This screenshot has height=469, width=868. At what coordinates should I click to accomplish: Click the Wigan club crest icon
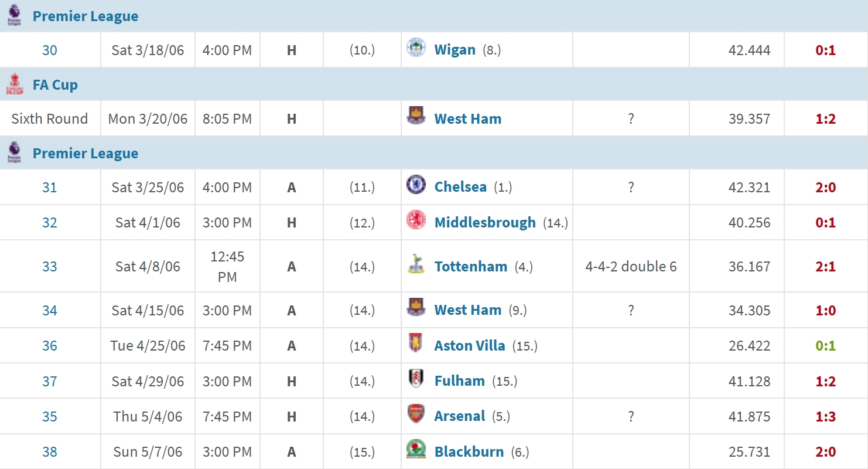416,48
